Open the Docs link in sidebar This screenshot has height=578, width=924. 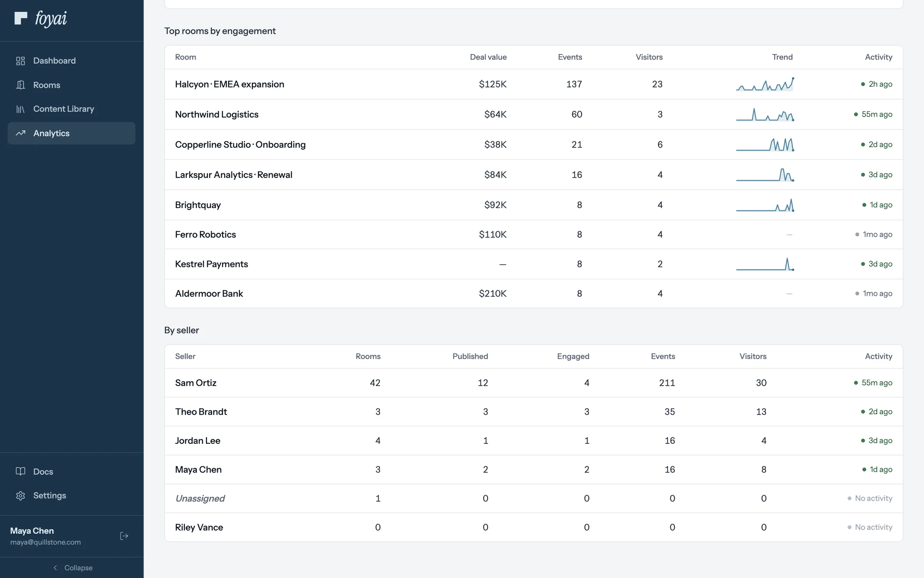[x=72, y=471]
